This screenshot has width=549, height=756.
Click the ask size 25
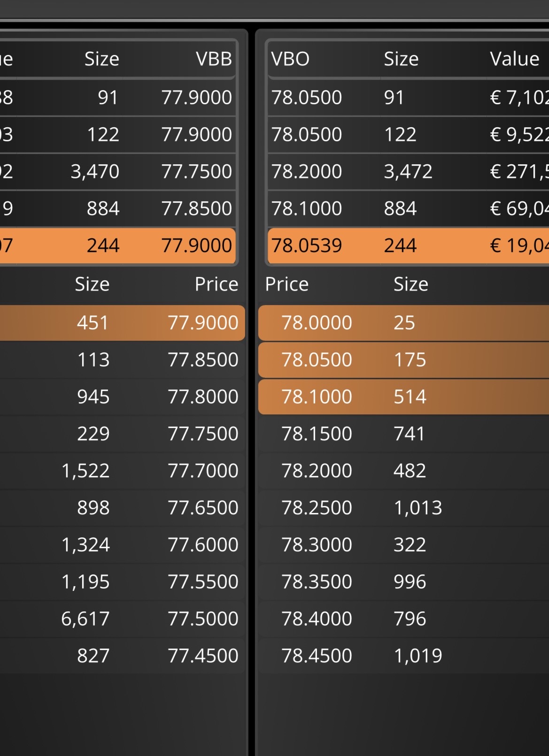pyautogui.click(x=404, y=323)
